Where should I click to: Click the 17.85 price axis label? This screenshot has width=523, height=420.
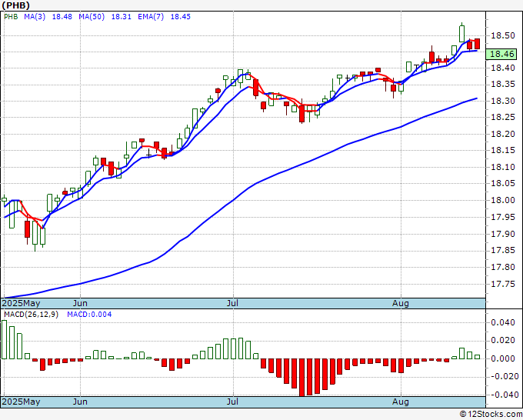(503, 251)
